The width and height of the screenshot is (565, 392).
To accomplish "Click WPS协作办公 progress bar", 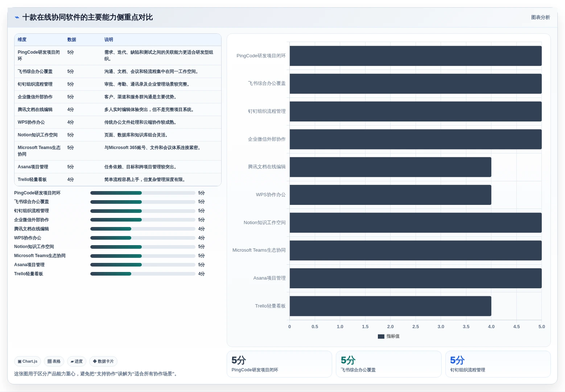I will click(x=143, y=238).
